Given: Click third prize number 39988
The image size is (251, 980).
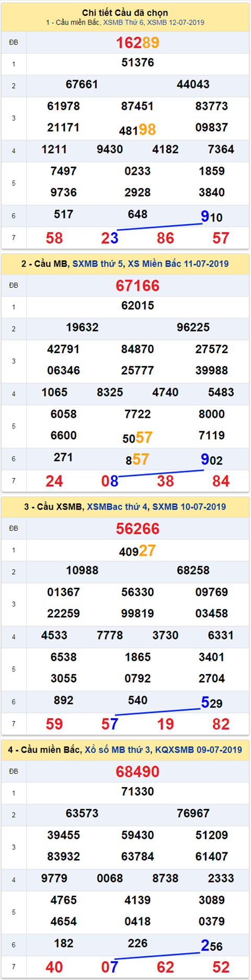Looking at the screenshot, I should click(x=212, y=370).
